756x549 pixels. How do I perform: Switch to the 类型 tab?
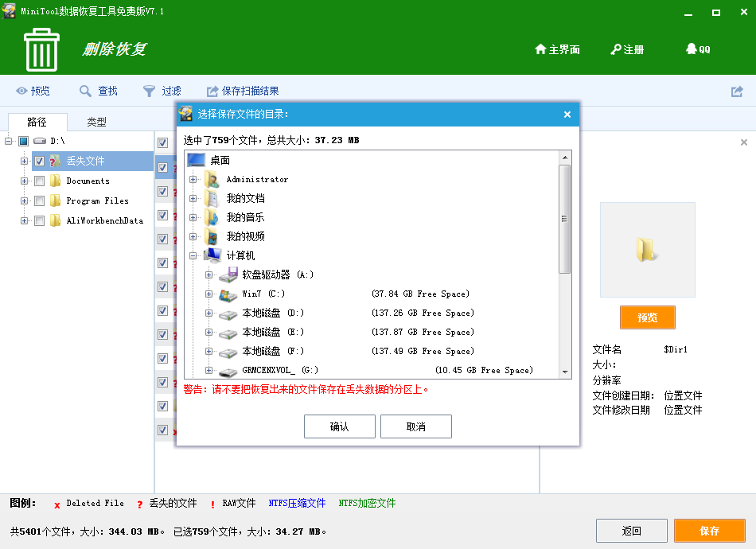click(x=96, y=122)
